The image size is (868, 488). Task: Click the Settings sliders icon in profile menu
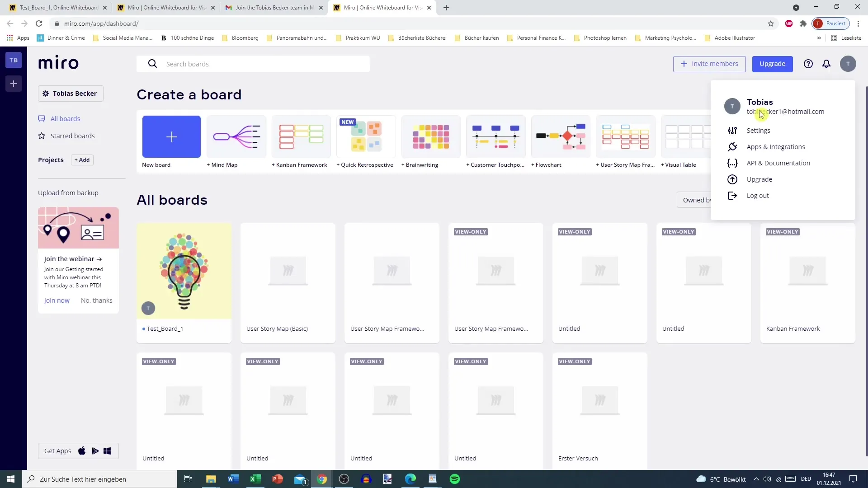[732, 131]
